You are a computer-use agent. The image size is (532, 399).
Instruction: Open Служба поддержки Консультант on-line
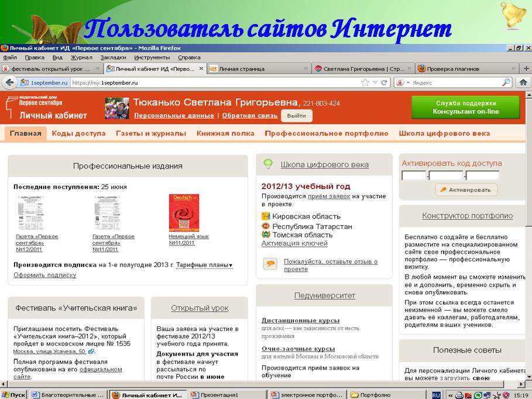(x=465, y=107)
